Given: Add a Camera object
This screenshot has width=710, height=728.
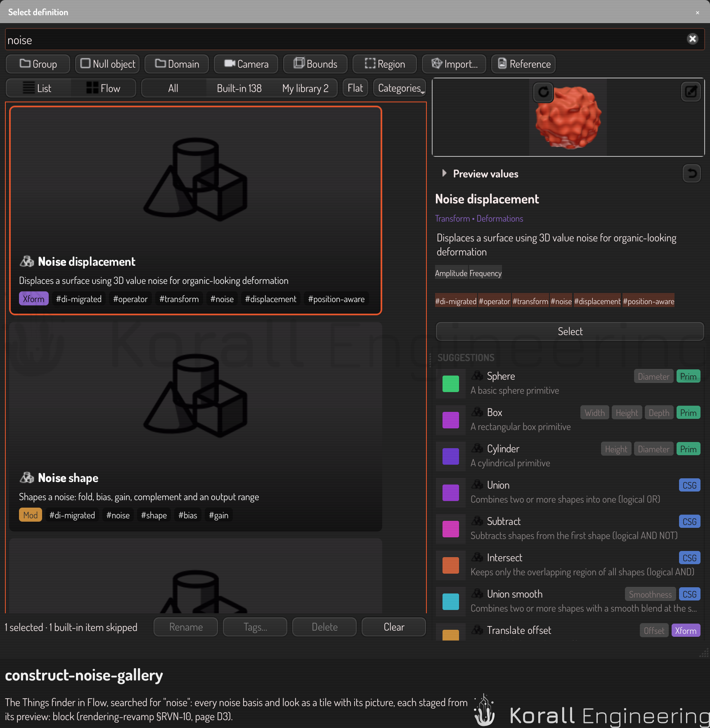Looking at the screenshot, I should [x=246, y=64].
